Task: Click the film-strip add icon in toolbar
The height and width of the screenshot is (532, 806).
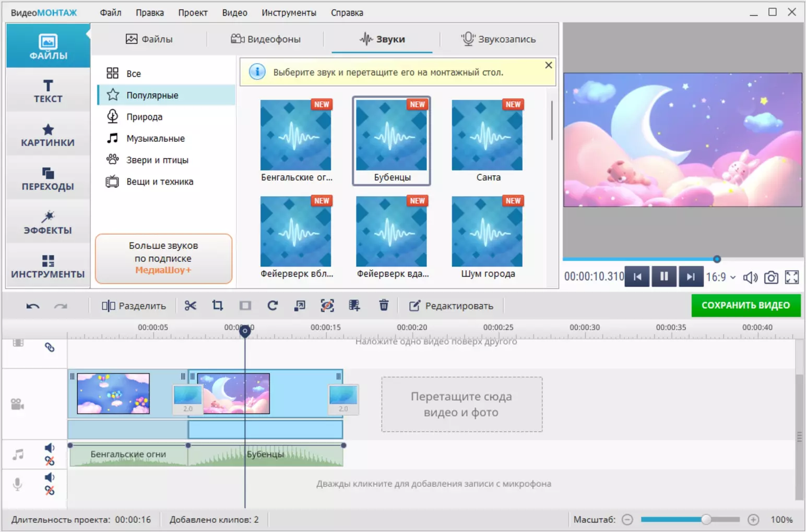Action: (354, 306)
